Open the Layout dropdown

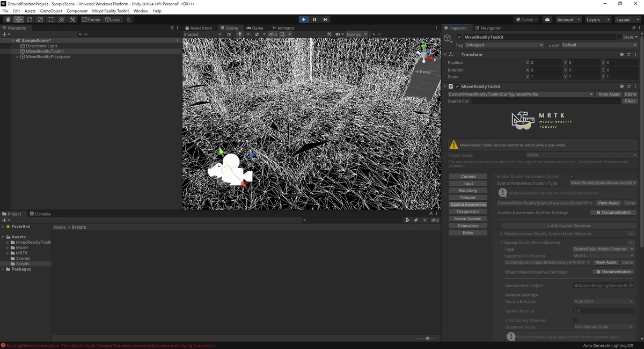click(x=627, y=19)
